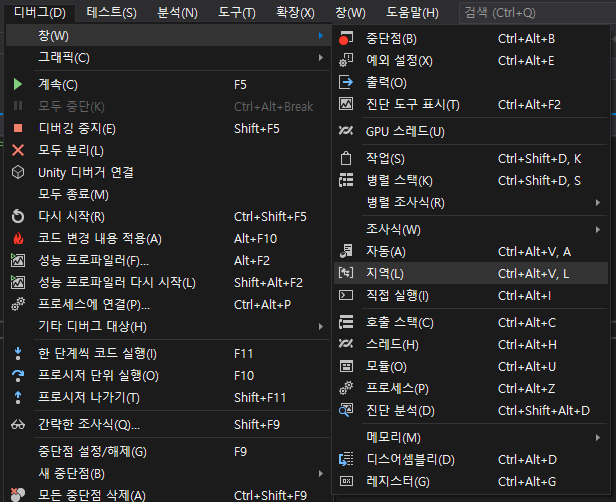Click the Call Stack icon
616x502 pixels.
click(x=346, y=322)
